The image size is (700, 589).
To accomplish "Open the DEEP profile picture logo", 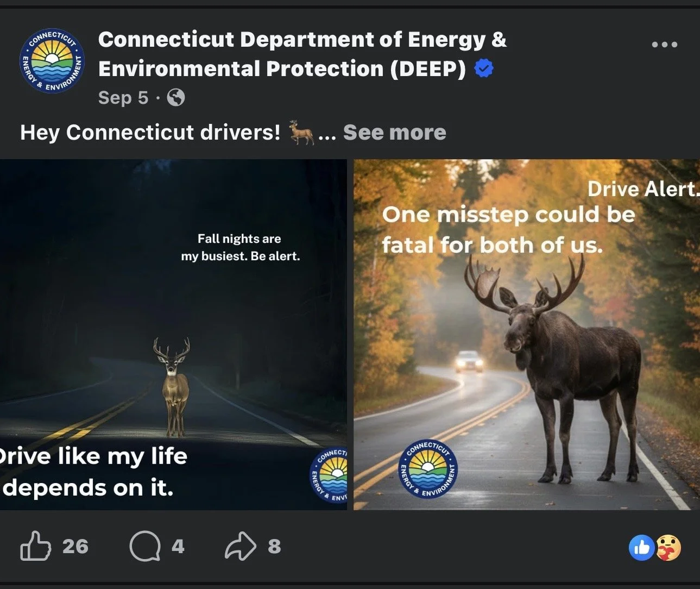I will 52,61.
